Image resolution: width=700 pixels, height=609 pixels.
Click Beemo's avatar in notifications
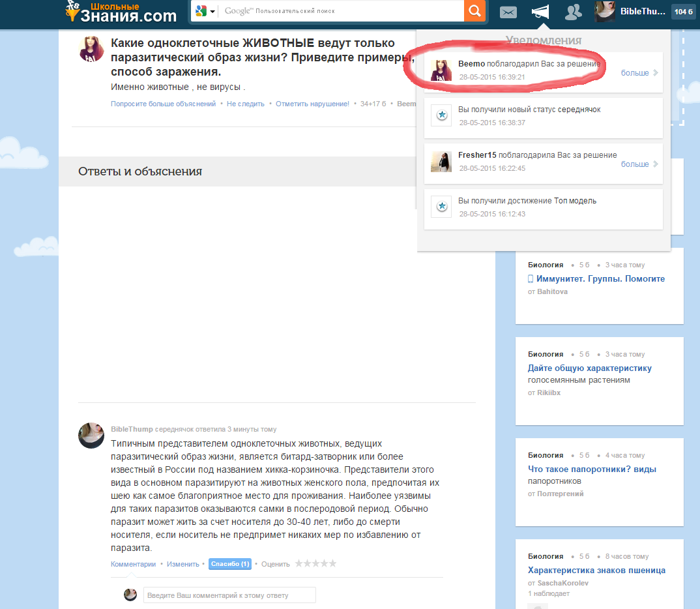click(x=441, y=70)
